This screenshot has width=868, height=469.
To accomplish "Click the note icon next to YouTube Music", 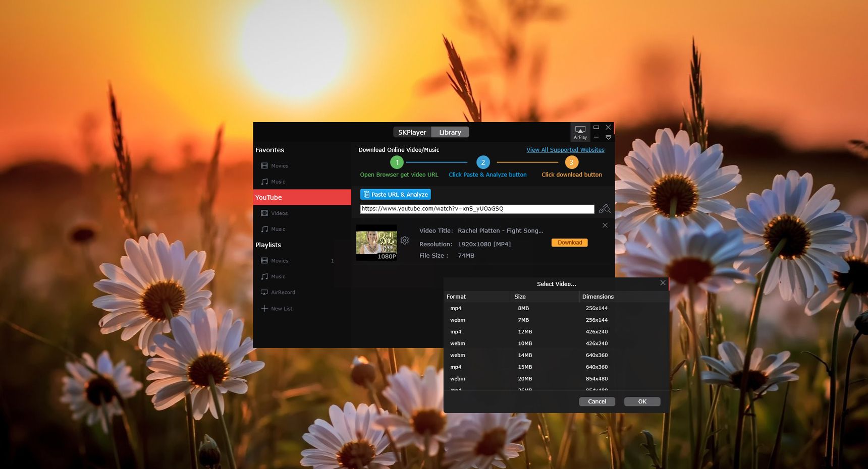I will click(x=264, y=229).
